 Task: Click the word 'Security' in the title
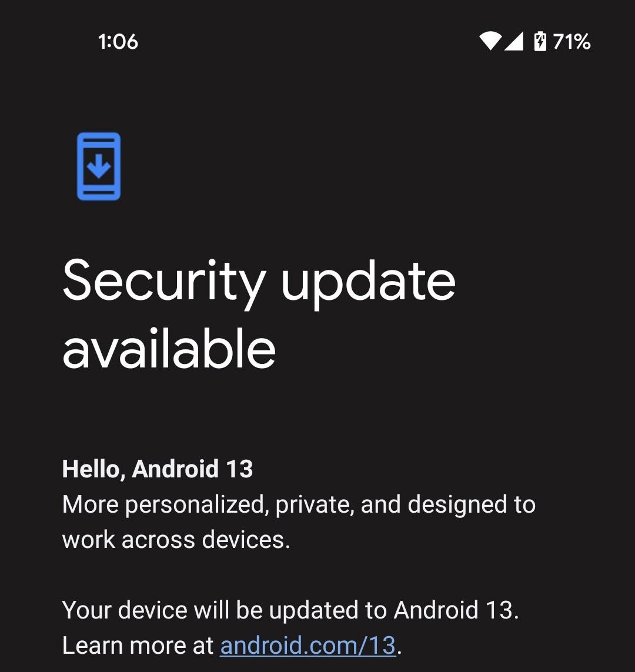[164, 283]
